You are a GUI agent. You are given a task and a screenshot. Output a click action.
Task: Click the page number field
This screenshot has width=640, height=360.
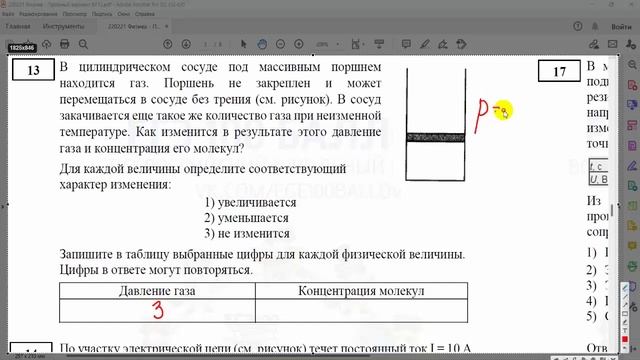(206, 44)
